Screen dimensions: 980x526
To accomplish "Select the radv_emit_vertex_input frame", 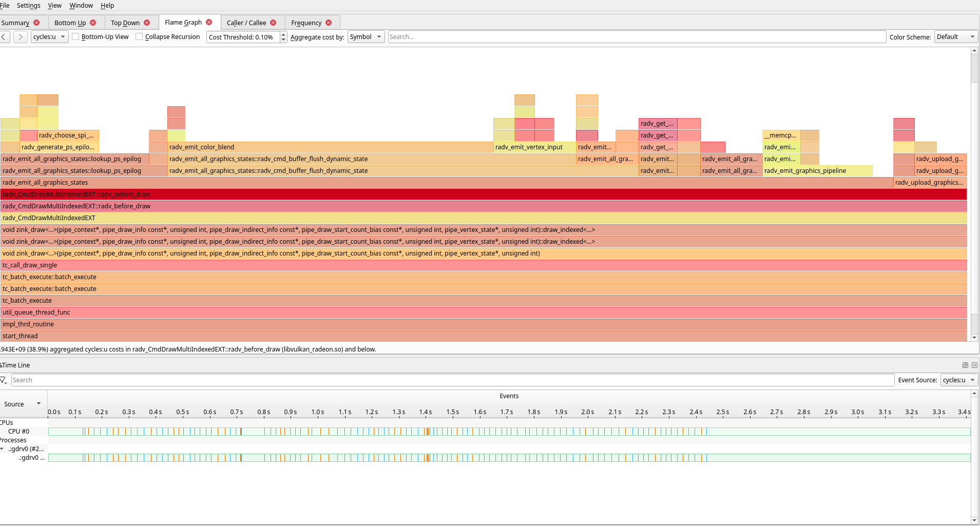I will 534,147.
